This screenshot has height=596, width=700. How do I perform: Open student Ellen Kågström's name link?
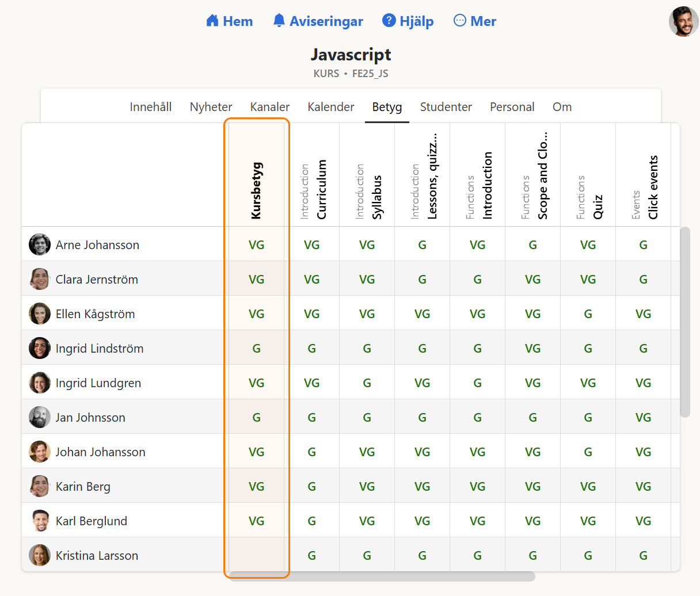pos(95,314)
